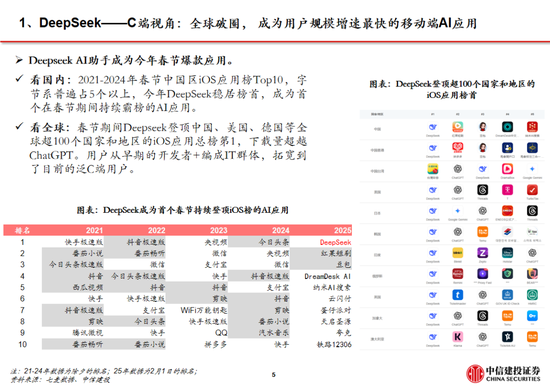This screenshot has width=550, height=390.
Task: Click the red-blue striped icon in the Korea row
Action: pos(508,232)
